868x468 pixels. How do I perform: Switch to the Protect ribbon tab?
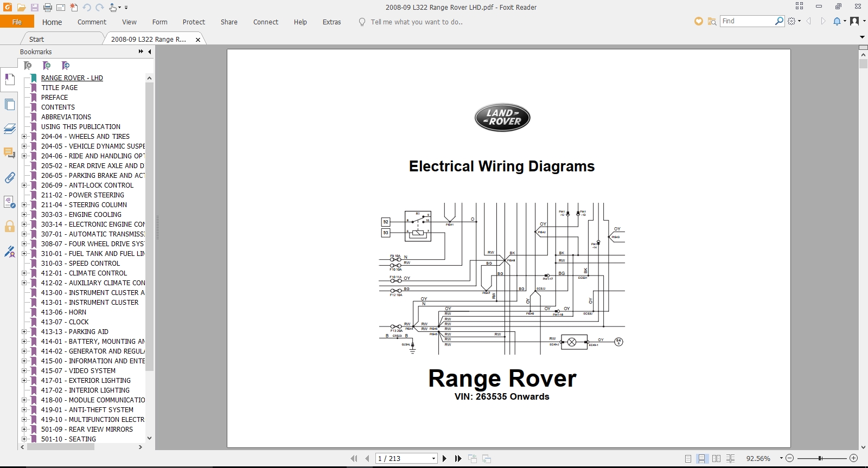point(194,22)
